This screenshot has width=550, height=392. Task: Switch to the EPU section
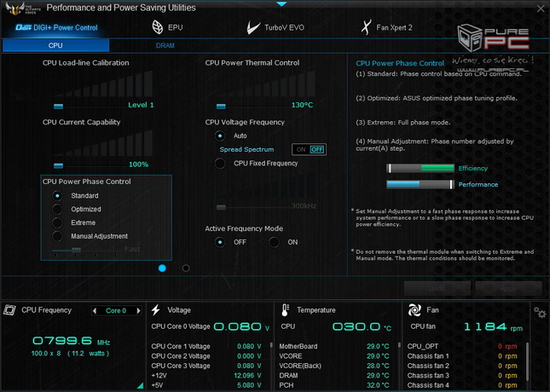coord(168,27)
